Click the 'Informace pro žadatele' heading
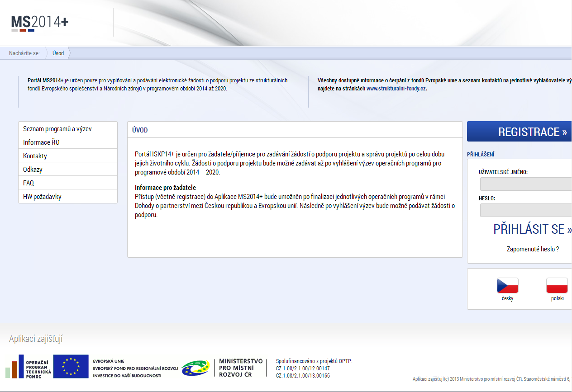This screenshot has width=572, height=392. (165, 188)
